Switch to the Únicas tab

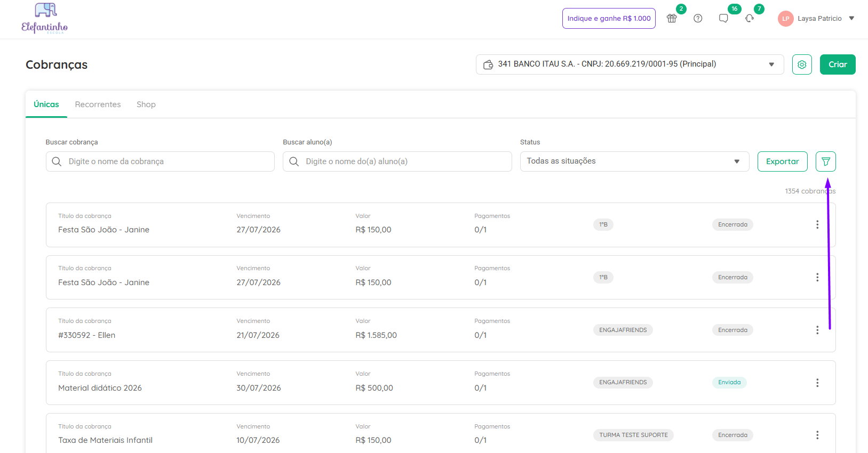tap(46, 104)
